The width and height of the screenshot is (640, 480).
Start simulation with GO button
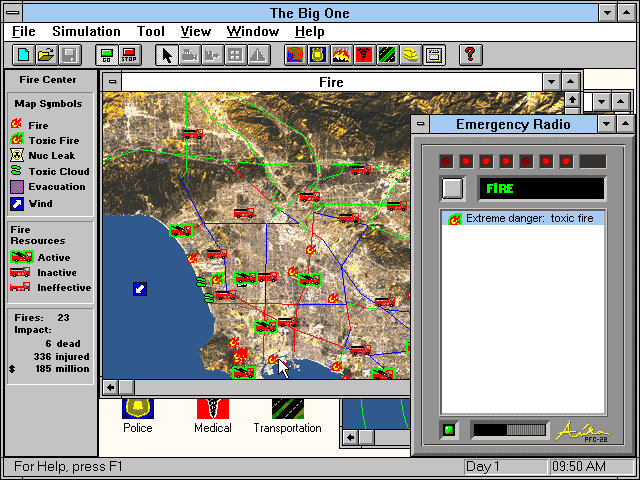tap(107, 55)
